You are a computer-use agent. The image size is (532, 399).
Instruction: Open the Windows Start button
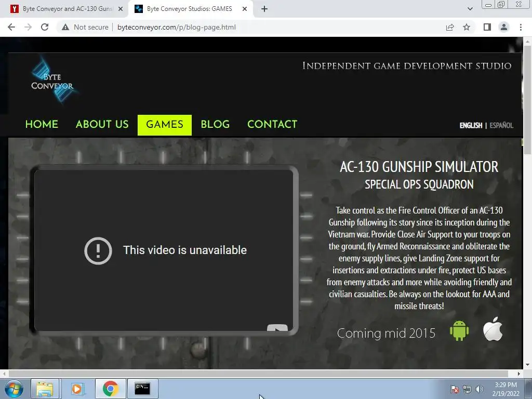tap(14, 389)
